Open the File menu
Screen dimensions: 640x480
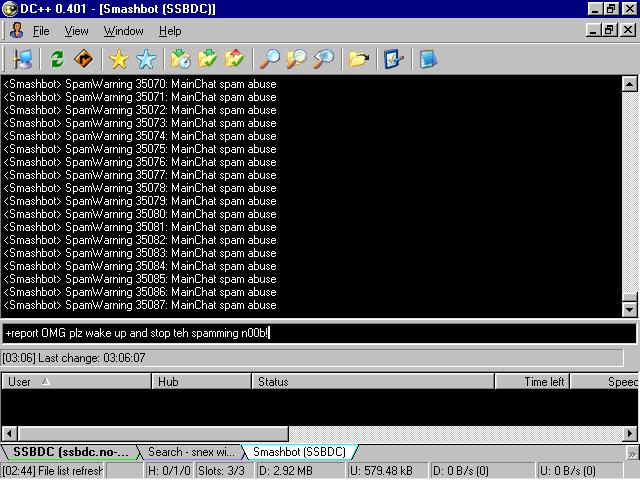41,31
